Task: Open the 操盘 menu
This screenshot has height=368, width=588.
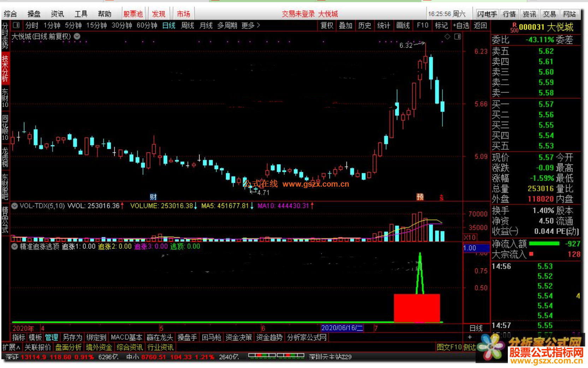Action: point(34,14)
